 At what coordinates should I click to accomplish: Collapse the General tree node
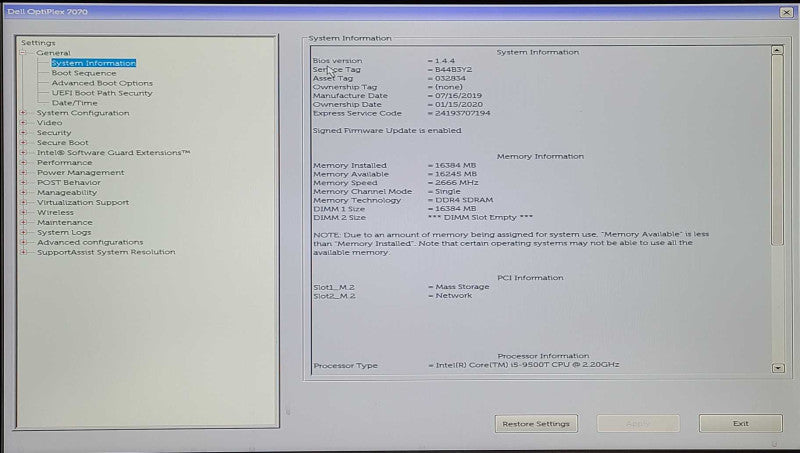tap(23, 53)
